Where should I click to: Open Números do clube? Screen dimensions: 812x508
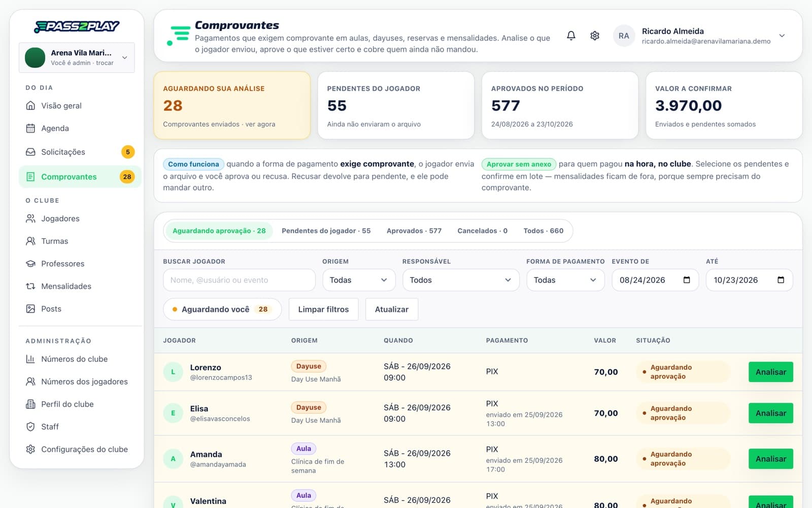click(80, 359)
